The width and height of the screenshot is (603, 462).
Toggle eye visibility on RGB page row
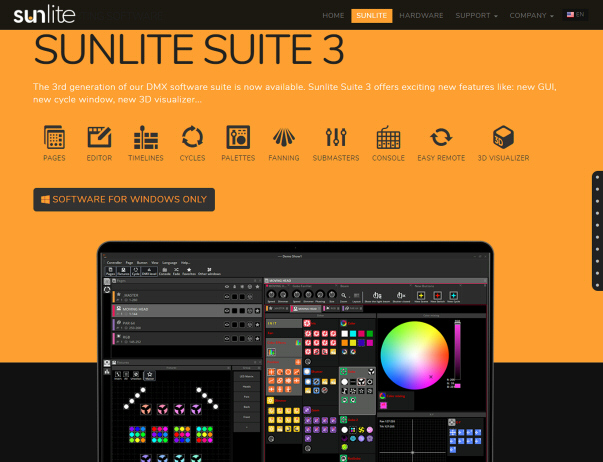click(x=227, y=339)
